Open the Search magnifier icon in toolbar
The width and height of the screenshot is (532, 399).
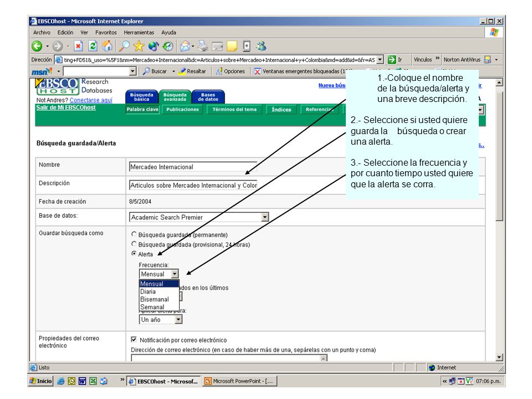pyautogui.click(x=124, y=46)
